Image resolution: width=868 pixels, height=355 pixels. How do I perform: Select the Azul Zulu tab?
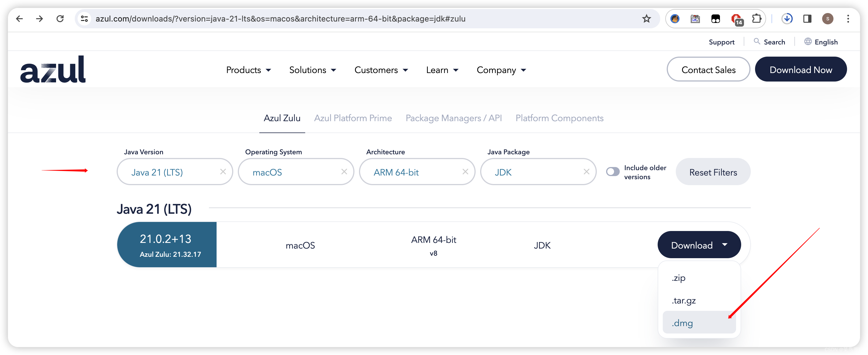[282, 118]
